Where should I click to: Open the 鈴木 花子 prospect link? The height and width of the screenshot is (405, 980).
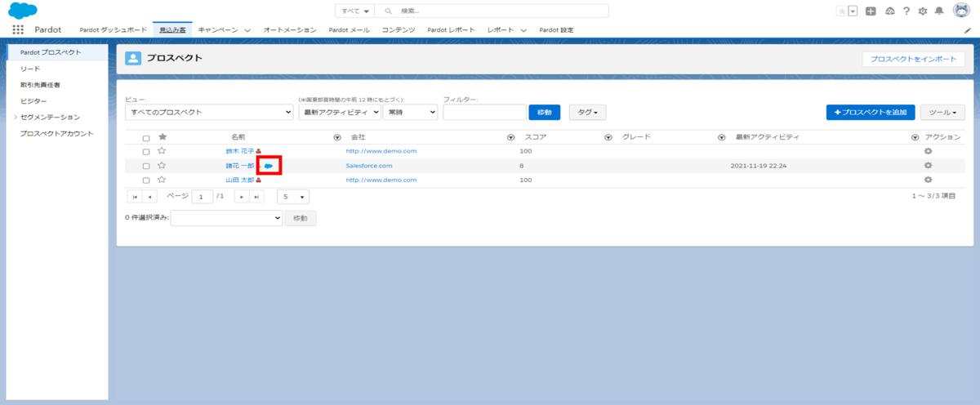[x=240, y=152]
